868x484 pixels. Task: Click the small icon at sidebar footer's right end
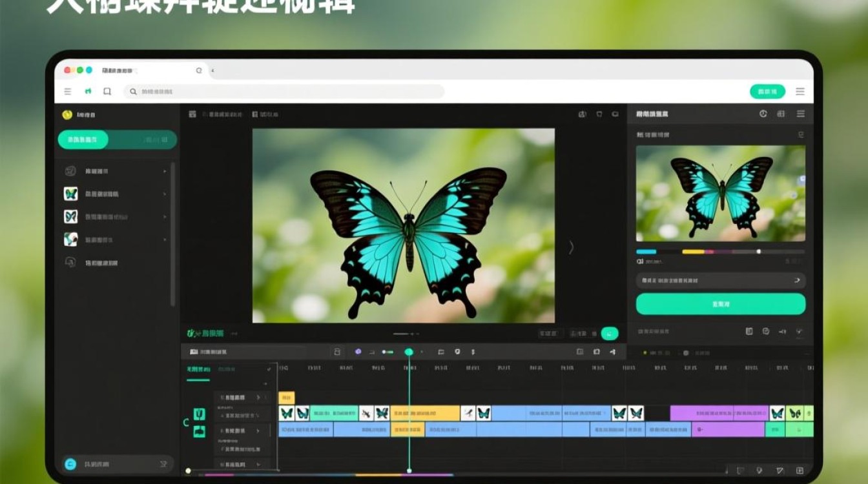coord(163,464)
